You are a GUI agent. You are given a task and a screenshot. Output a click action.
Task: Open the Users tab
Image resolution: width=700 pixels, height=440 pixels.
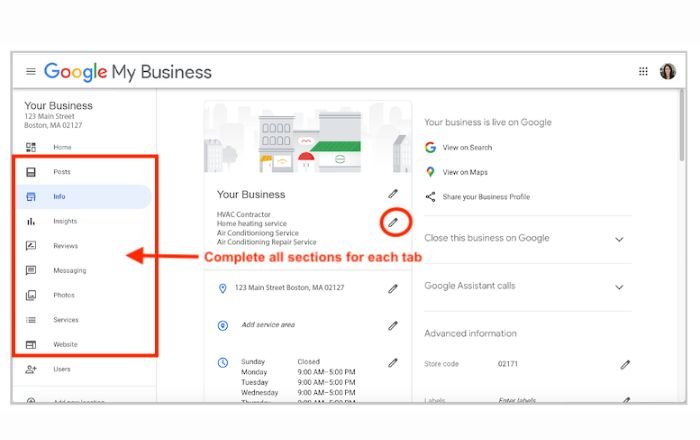tap(62, 369)
